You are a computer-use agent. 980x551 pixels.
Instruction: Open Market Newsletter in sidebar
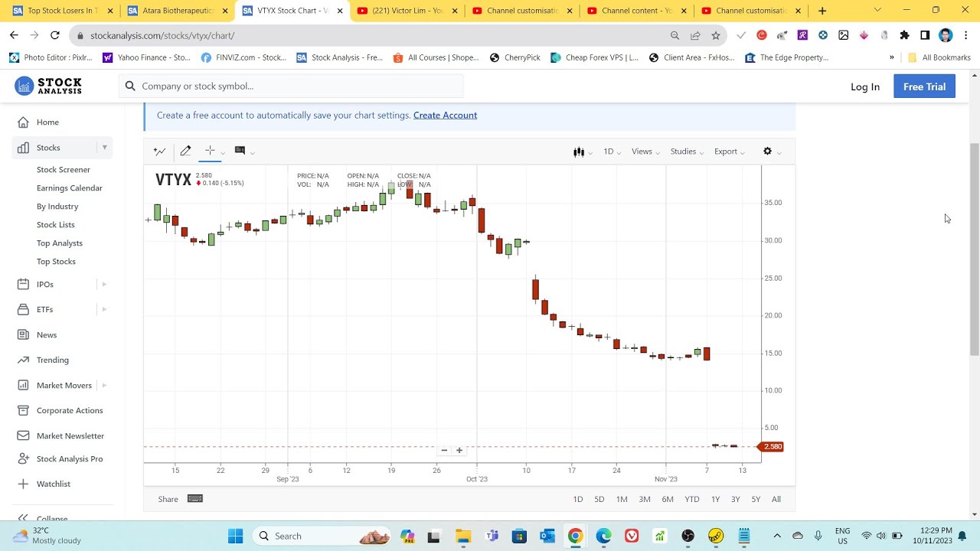point(70,436)
